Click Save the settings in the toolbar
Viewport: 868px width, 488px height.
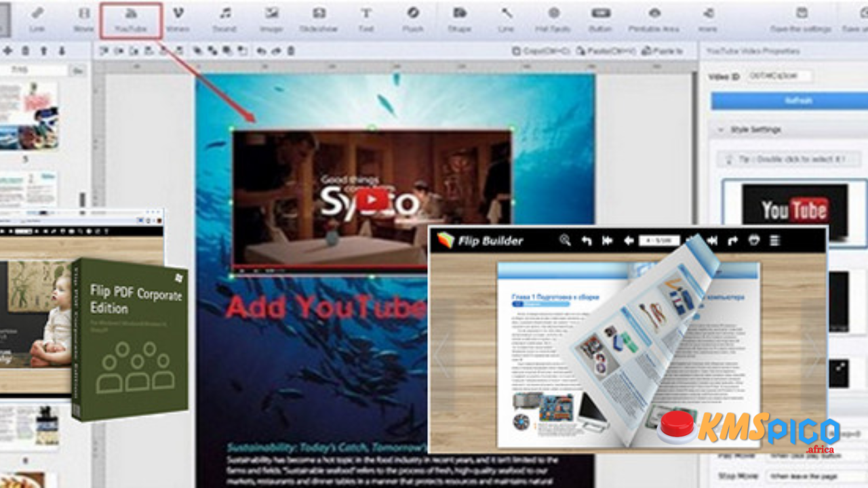click(801, 20)
